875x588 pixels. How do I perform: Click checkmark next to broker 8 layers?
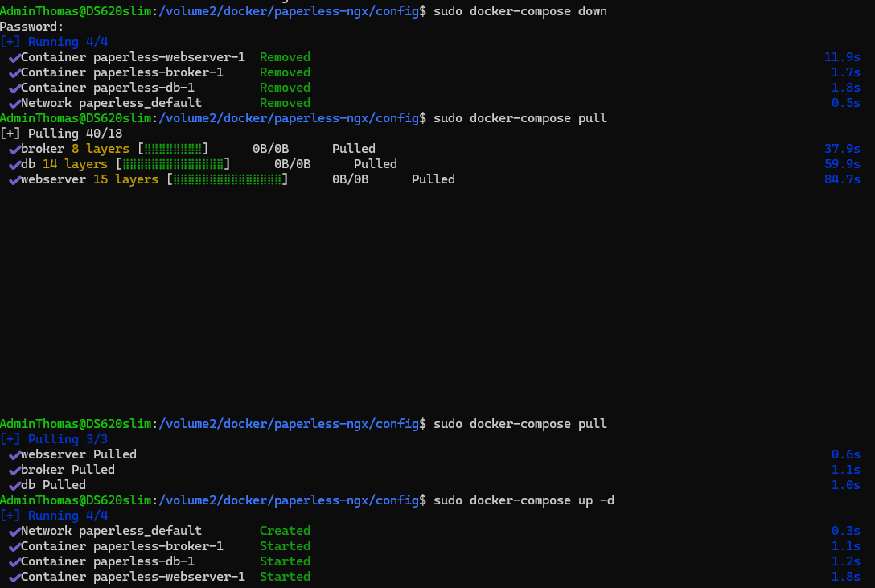pyautogui.click(x=14, y=149)
